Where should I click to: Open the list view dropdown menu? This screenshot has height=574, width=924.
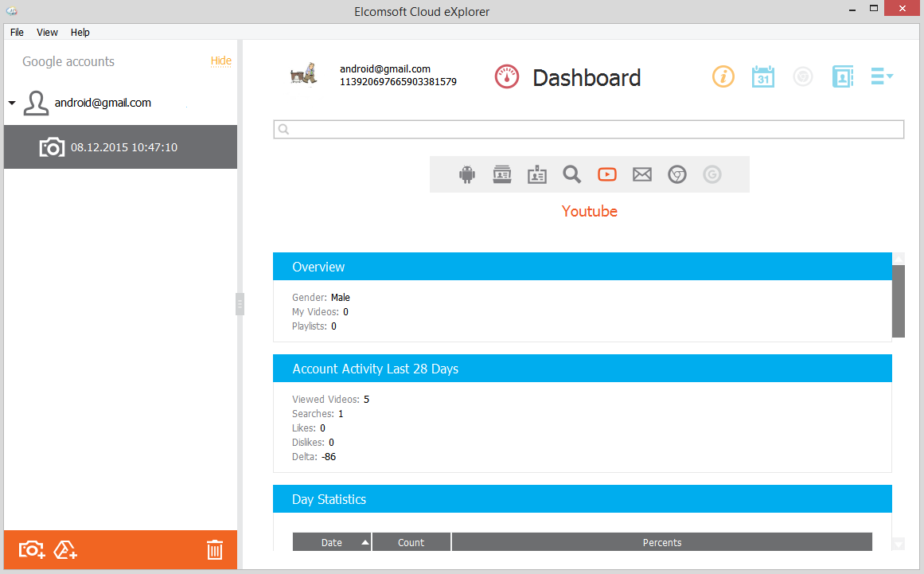pyautogui.click(x=882, y=76)
